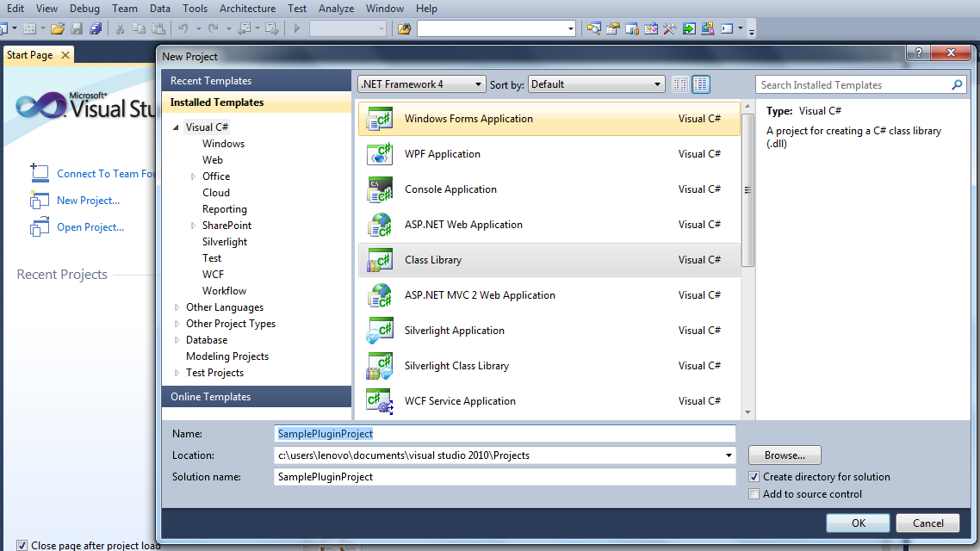Click the Open Project... link on Start Page
The image size is (980, 551).
(x=90, y=227)
